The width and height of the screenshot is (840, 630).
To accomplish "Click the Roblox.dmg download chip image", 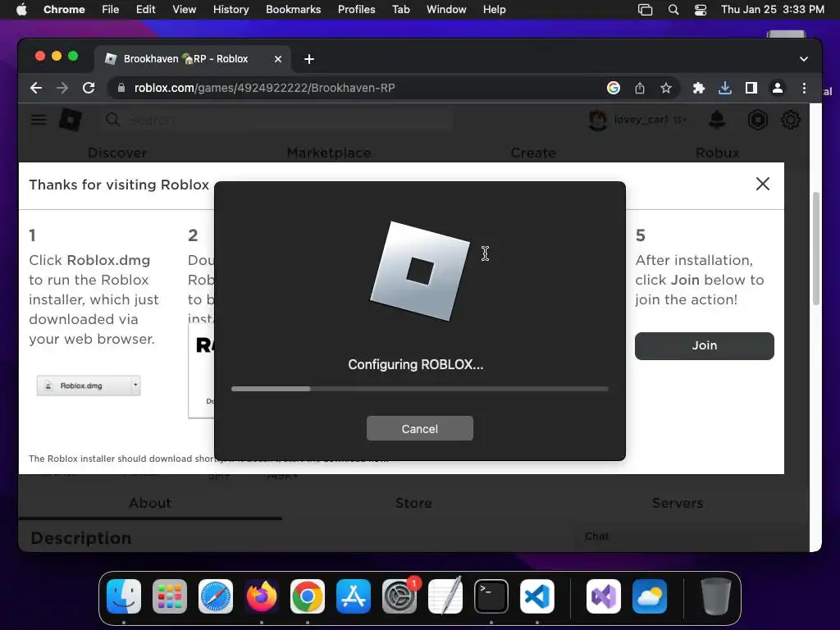I will (89, 386).
